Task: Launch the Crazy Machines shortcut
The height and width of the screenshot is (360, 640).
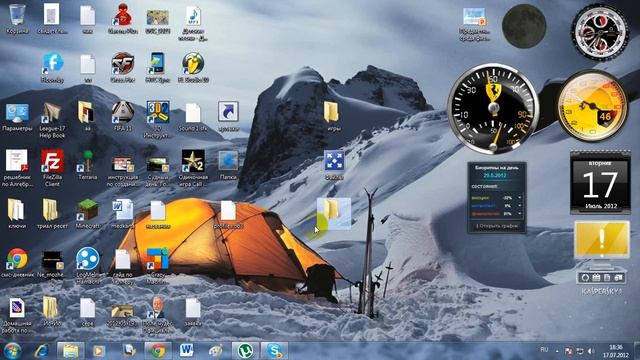Action: coord(158,265)
